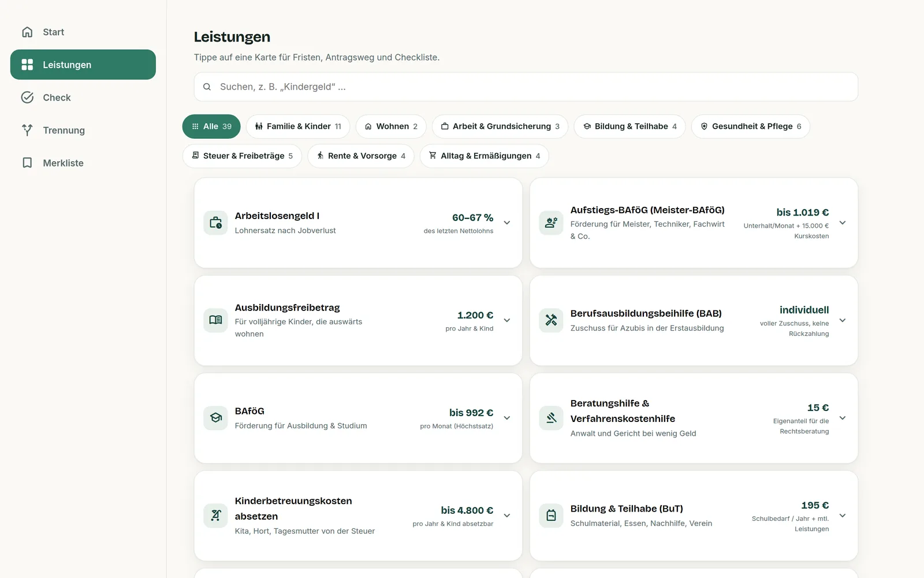Filter by Alltag & Ermäßigungen

point(485,156)
